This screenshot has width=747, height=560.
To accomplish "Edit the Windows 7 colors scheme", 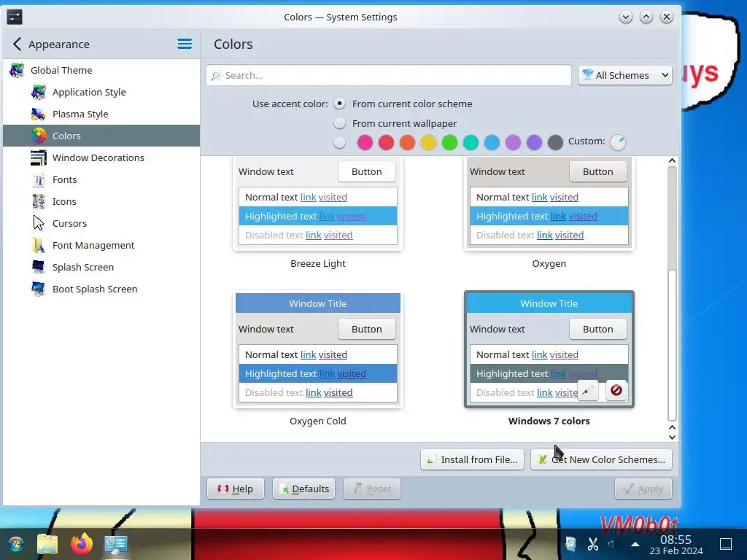I will [588, 391].
